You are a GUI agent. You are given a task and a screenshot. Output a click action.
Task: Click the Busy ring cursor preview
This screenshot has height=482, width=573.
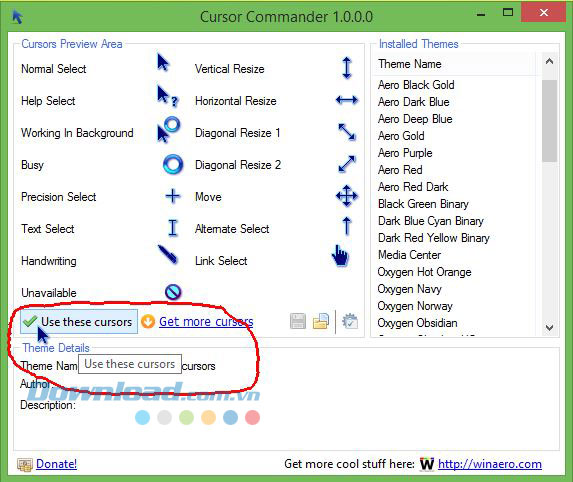pos(172,164)
